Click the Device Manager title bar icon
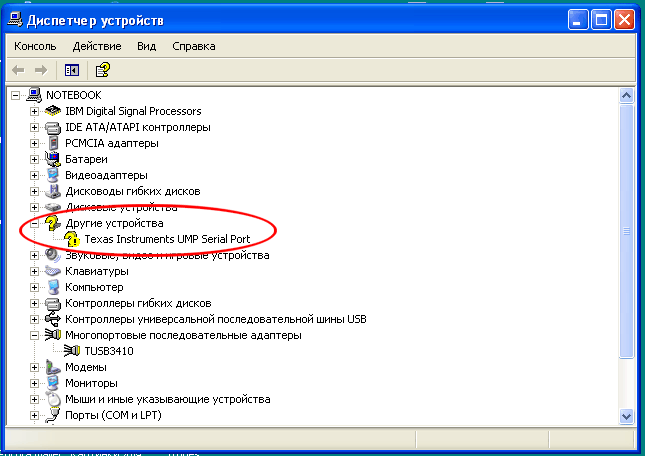This screenshot has width=645, height=456. pyautogui.click(x=15, y=19)
